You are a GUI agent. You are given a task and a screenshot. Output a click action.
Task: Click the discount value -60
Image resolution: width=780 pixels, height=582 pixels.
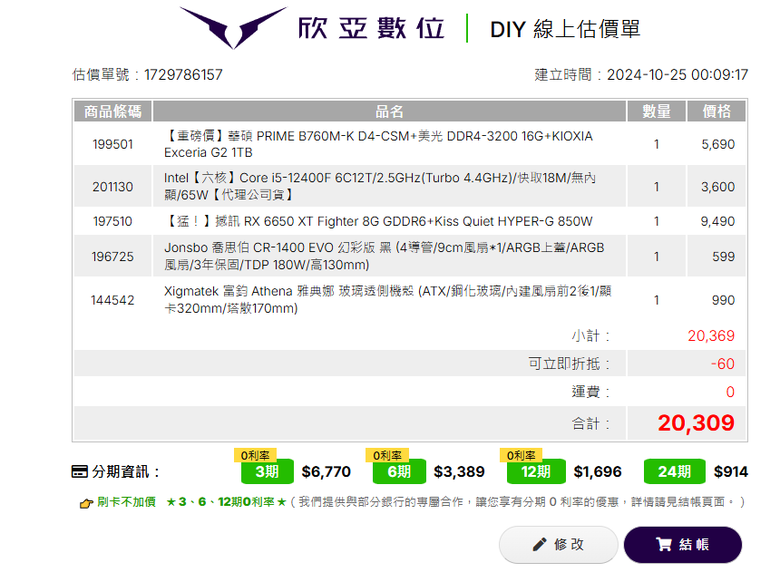click(x=723, y=364)
